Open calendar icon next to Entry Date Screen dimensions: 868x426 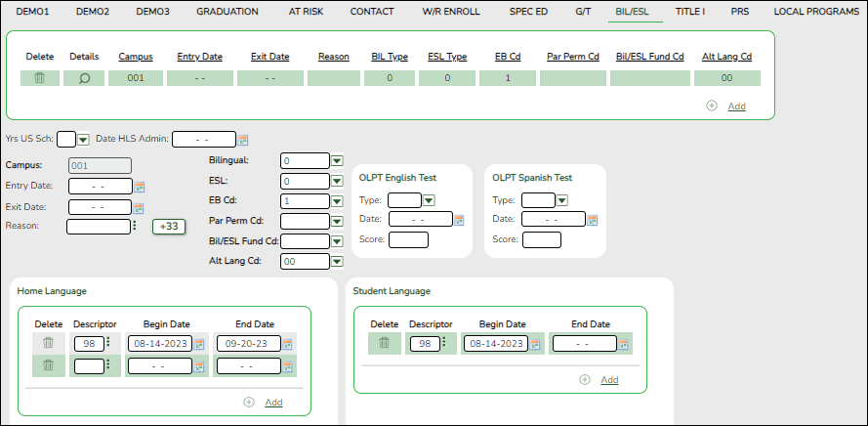[x=140, y=187]
